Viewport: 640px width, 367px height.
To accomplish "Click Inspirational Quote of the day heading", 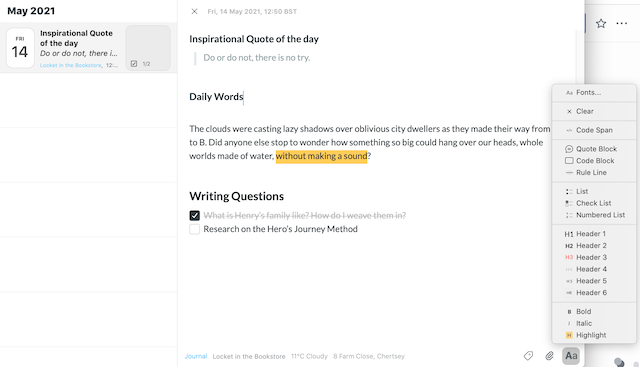I will point(254,39).
